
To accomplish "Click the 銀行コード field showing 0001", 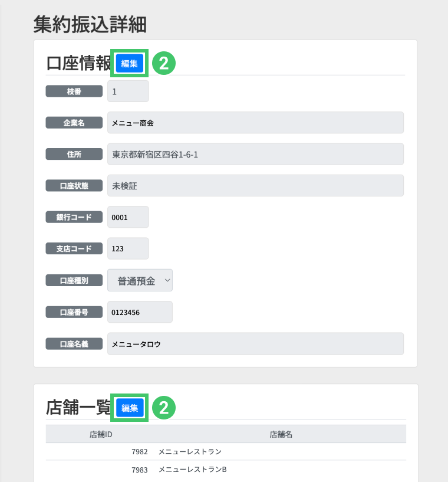I will coord(128,217).
